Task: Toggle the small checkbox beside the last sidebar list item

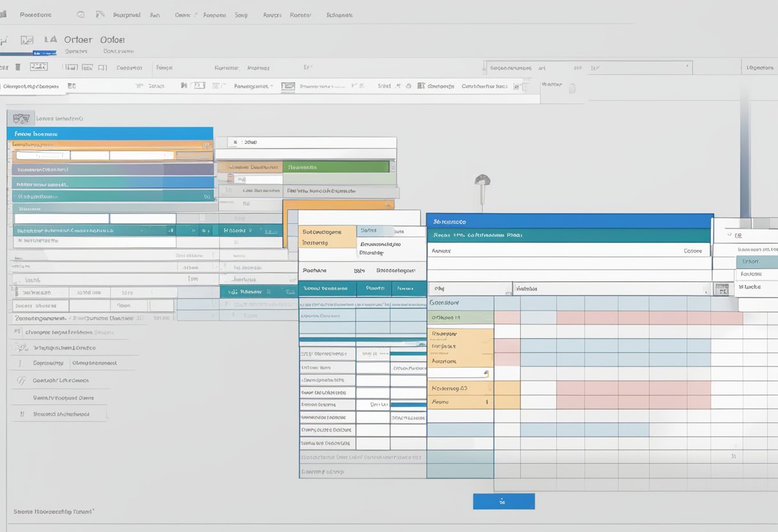Action: click(x=22, y=414)
